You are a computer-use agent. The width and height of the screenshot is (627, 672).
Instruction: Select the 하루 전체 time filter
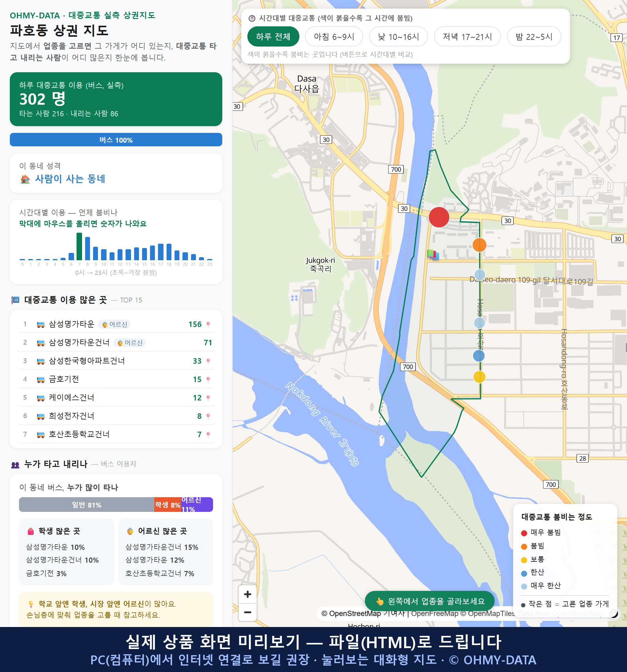tap(273, 36)
